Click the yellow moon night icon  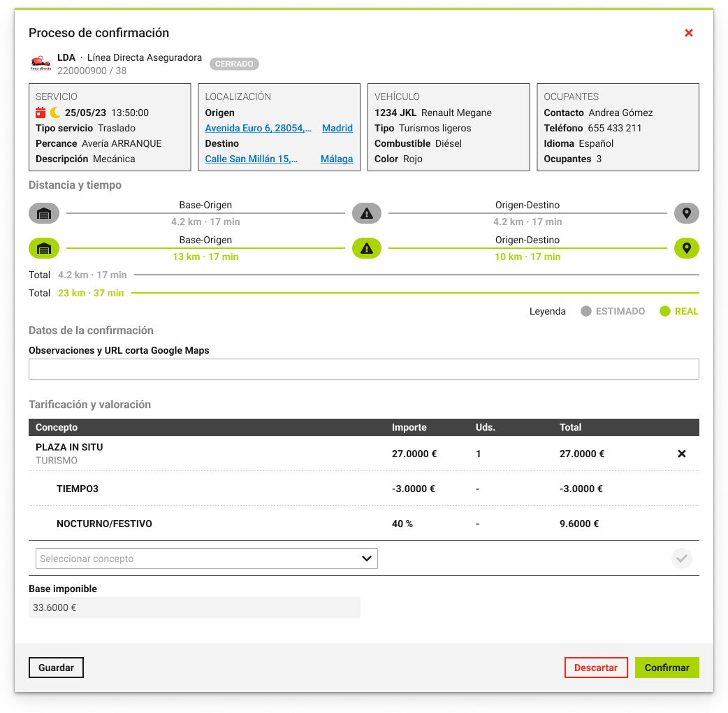55,113
